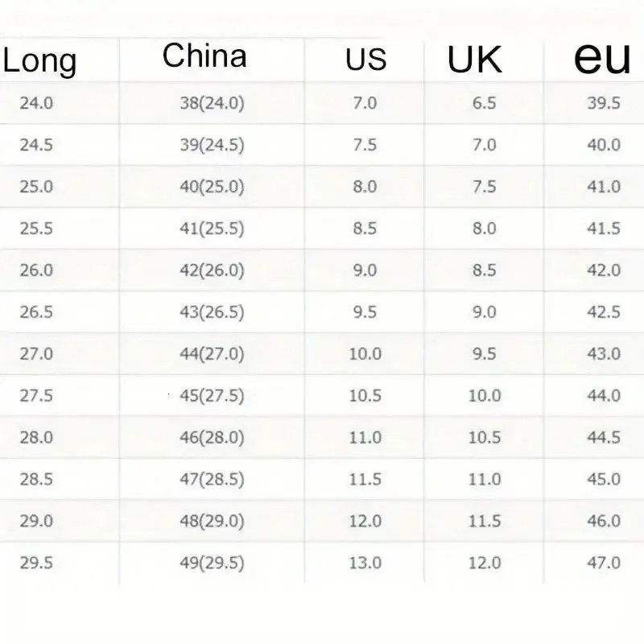This screenshot has height=644, width=644.
Task: Select the China column header
Action: click(204, 56)
